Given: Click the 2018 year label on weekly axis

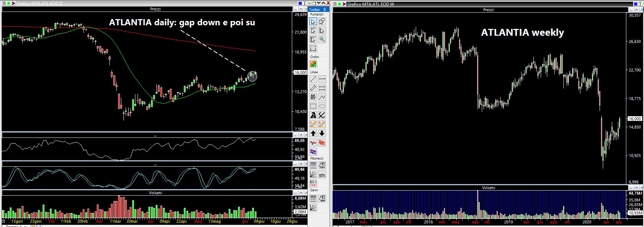Looking at the screenshot, I should tap(428, 222).
